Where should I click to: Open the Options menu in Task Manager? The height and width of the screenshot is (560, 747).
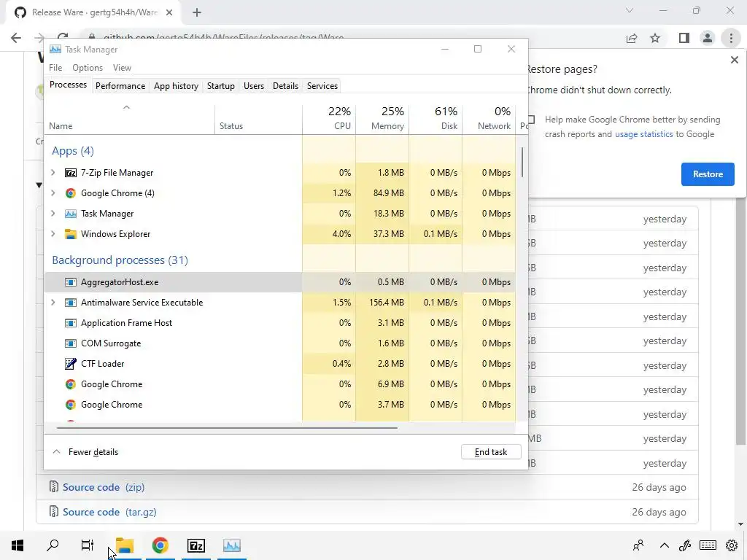click(88, 68)
